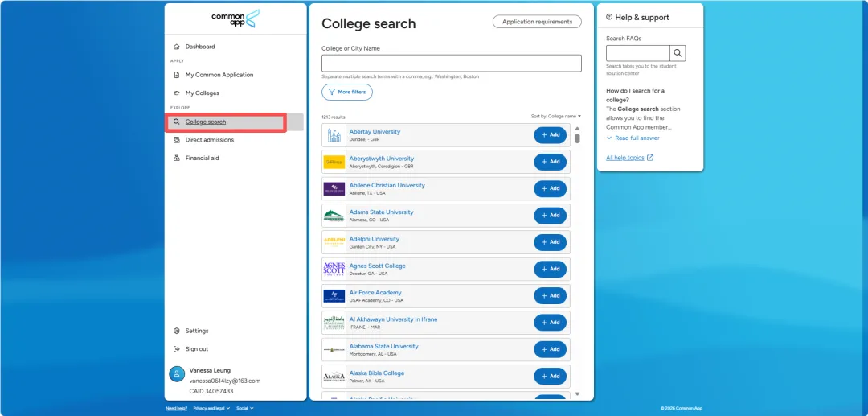This screenshot has width=868, height=416.
Task: Select College search in sidebar
Action: [x=206, y=122]
